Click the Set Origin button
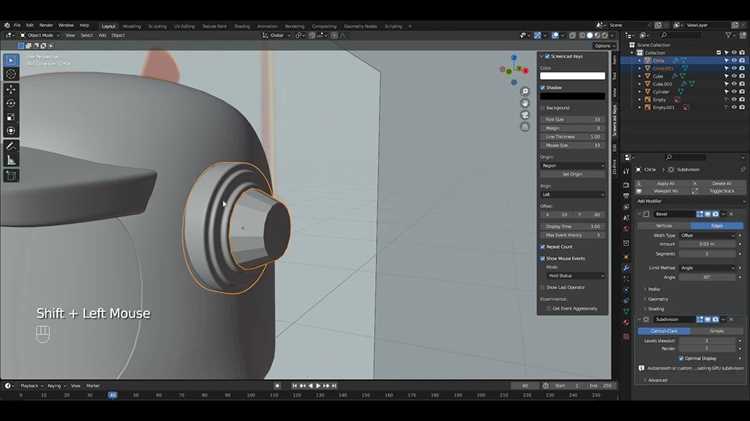 (x=573, y=174)
